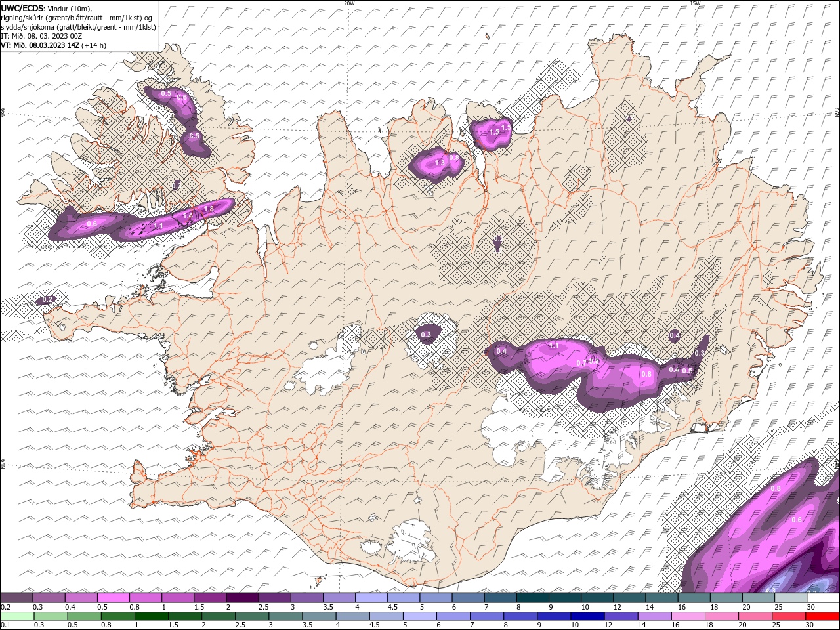The height and width of the screenshot is (630, 840).
Task: Click the '0.3' value on the central glacier blob
Action: [426, 335]
